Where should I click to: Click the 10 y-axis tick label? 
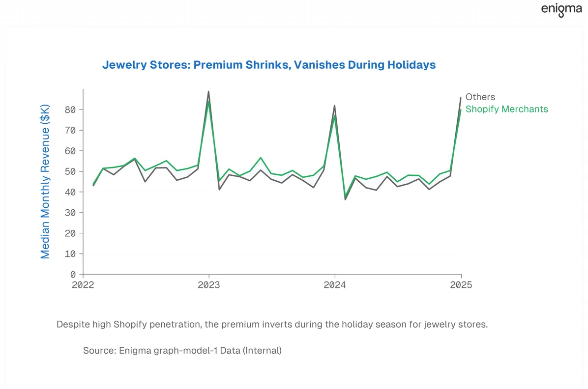(70, 254)
